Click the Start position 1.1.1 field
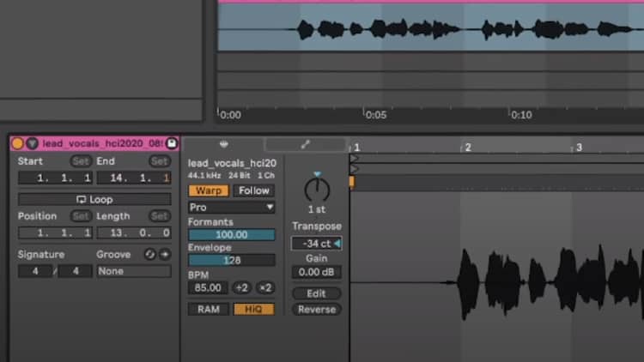The image size is (644, 362). 55,178
